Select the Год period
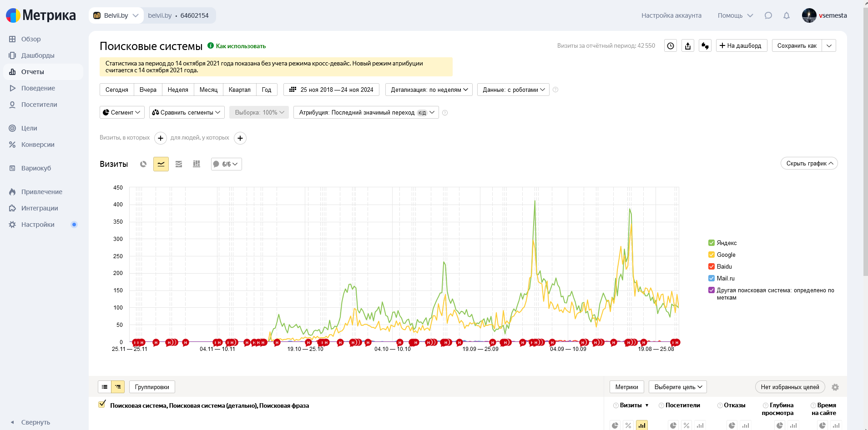868x430 pixels. [267, 90]
